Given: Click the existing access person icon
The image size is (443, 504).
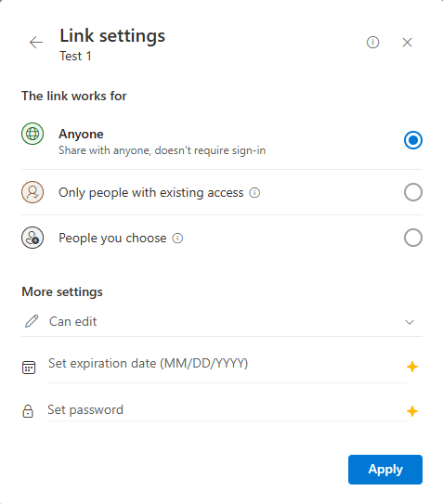Looking at the screenshot, I should coord(33,192).
